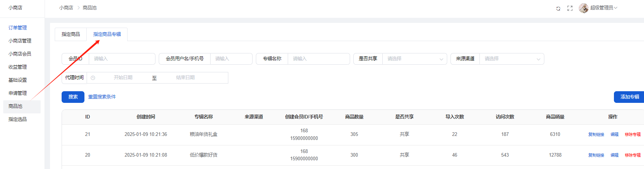
Task: Click 编辑 for album 低价爆款好货
Action: [614, 155]
